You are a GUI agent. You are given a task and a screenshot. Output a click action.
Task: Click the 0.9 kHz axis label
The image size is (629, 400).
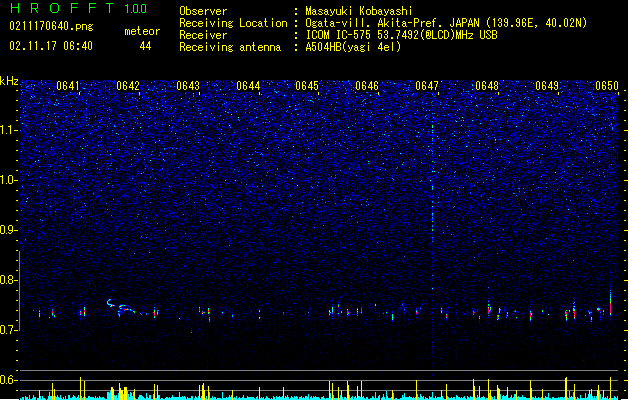[9, 230]
